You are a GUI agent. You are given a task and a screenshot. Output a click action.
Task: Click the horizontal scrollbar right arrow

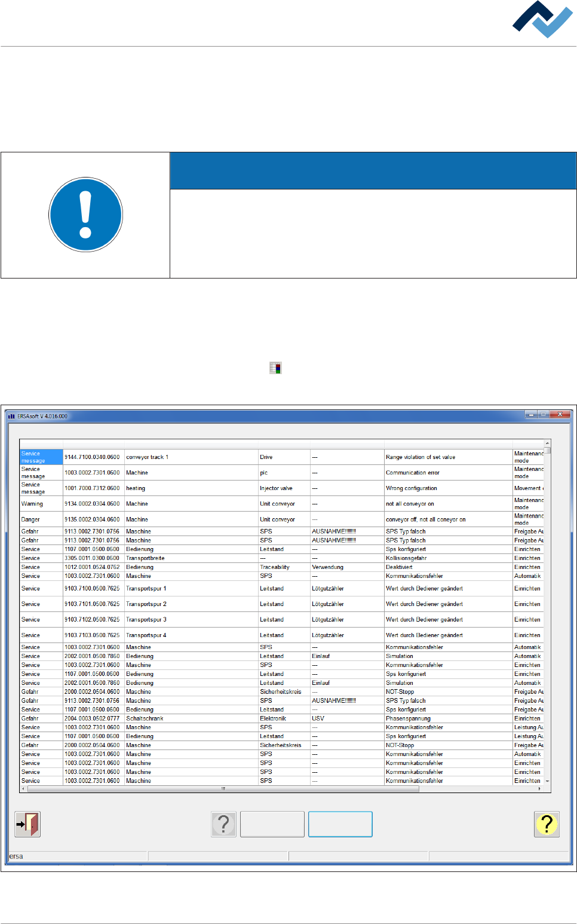point(539,789)
